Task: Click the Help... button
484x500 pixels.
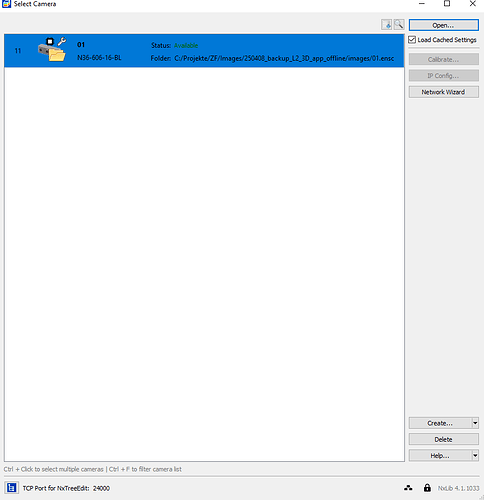Action: point(440,455)
